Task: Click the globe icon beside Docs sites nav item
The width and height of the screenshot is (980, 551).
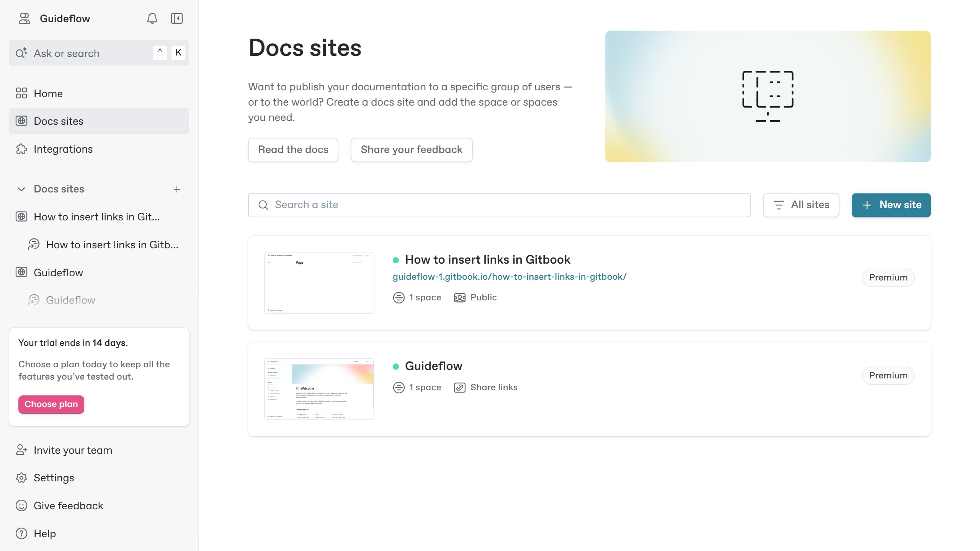Action: click(21, 121)
